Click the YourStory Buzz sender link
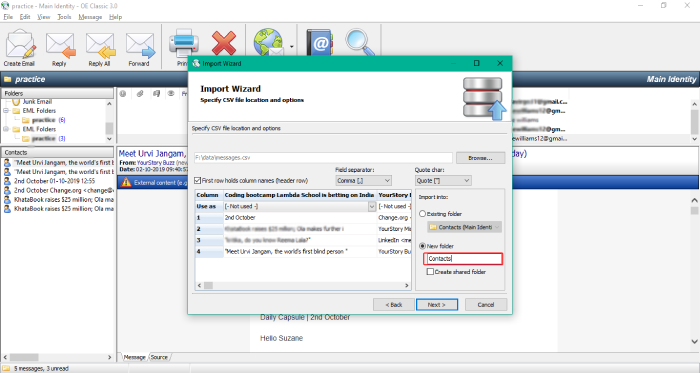Viewport: 700px width, 373px height. click(x=155, y=163)
